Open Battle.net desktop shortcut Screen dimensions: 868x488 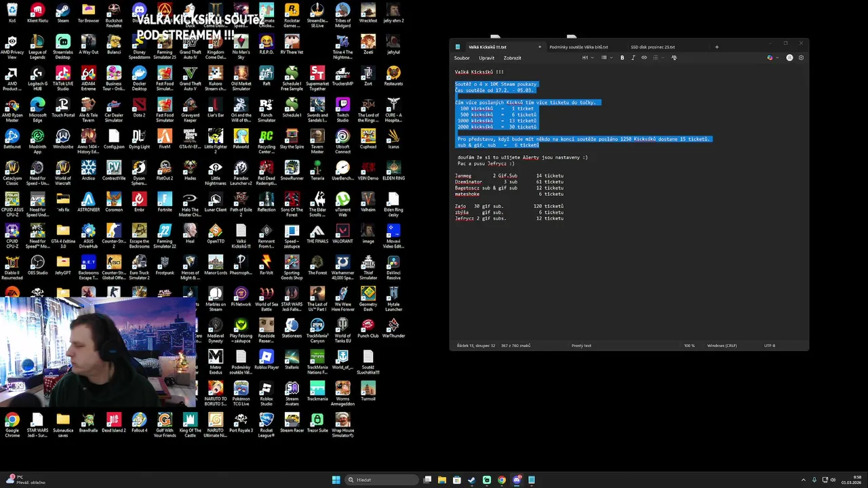click(12, 139)
